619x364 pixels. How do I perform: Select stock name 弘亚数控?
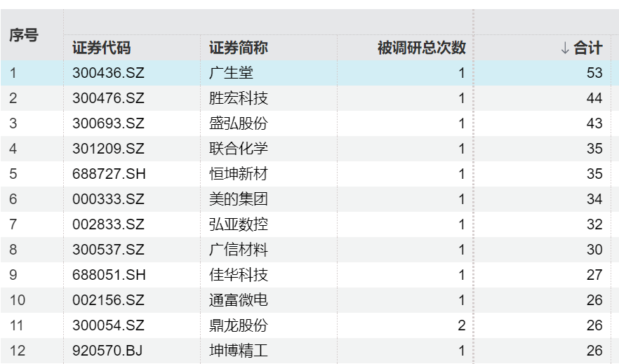[239, 224]
